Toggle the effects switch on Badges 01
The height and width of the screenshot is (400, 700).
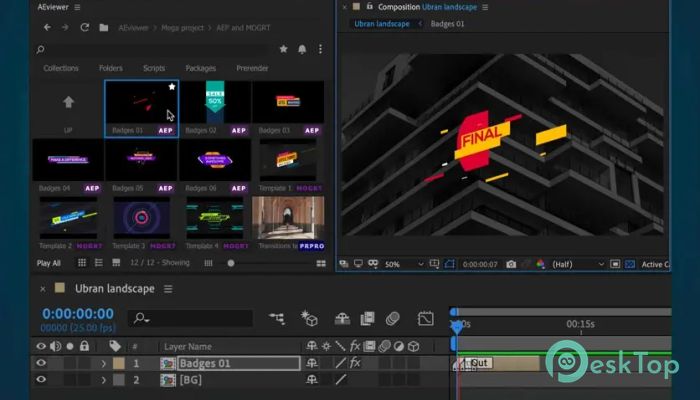pos(355,363)
